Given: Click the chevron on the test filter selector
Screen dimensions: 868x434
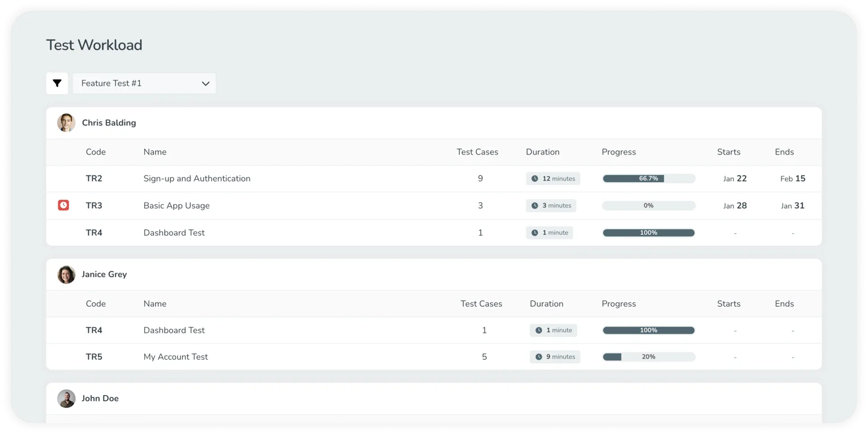Looking at the screenshot, I should [205, 83].
